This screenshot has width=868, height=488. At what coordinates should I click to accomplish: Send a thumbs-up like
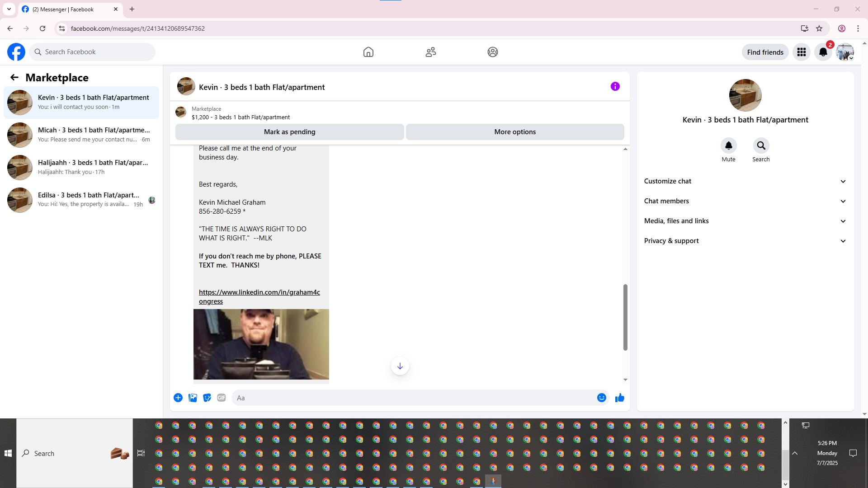[x=619, y=398]
